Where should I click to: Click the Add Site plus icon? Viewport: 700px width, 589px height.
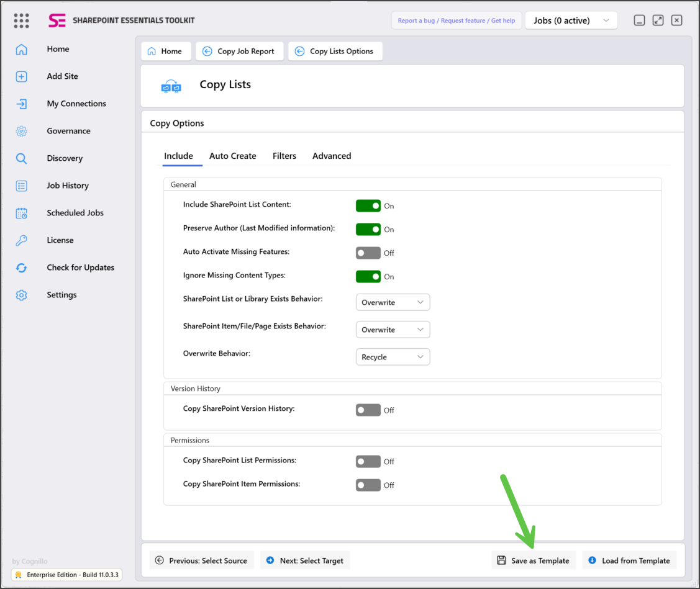point(21,76)
